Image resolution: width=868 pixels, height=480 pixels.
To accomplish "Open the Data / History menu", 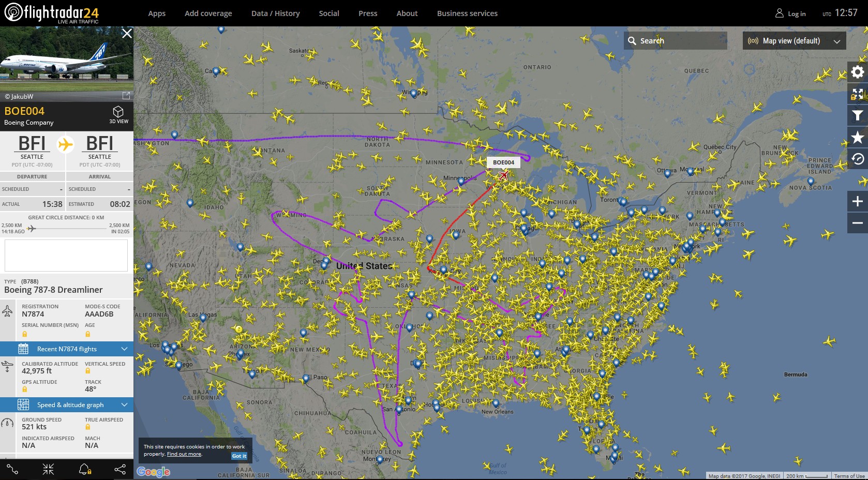I will [275, 13].
